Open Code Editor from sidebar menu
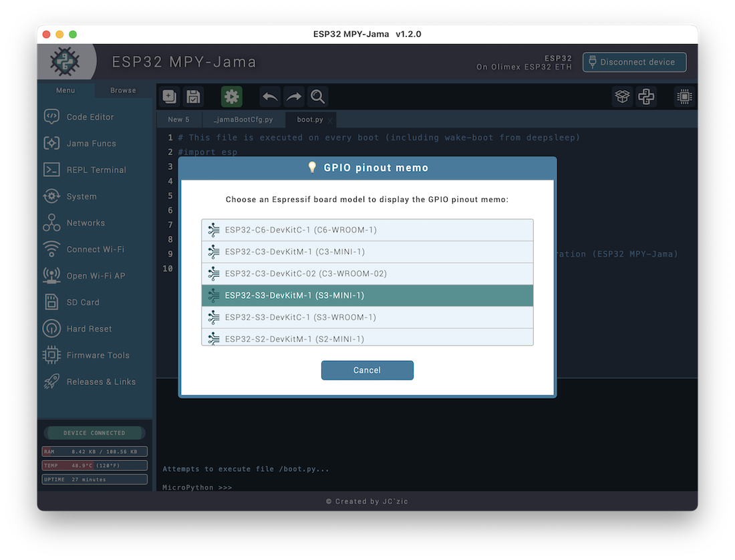The image size is (735, 560). [x=90, y=117]
